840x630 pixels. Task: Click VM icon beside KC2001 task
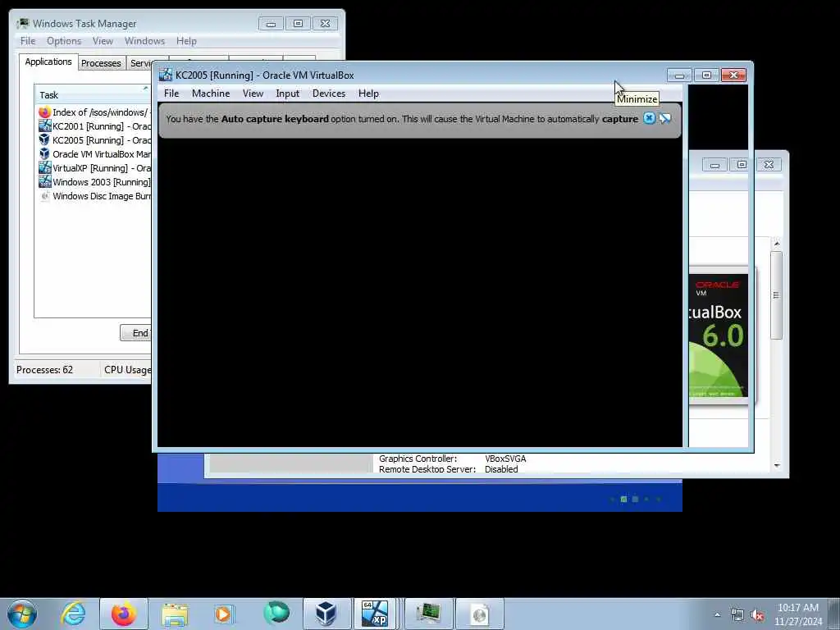pos(44,126)
